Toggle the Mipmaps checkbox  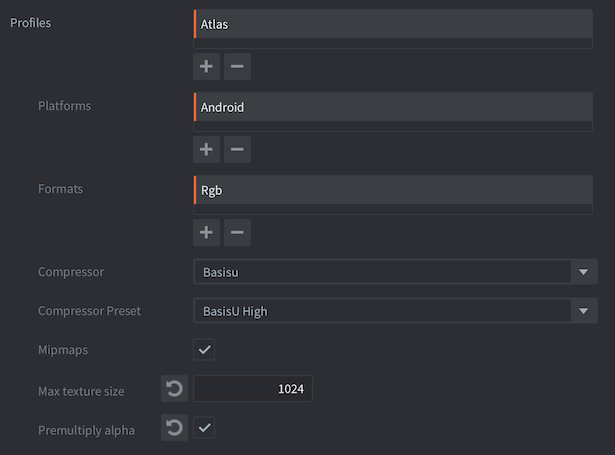coord(204,350)
